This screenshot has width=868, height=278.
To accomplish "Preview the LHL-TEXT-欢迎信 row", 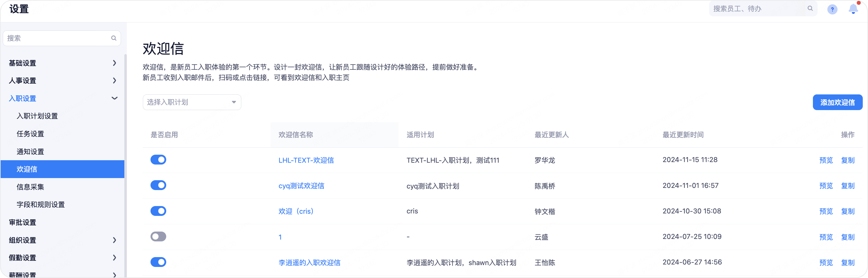I will [x=826, y=160].
